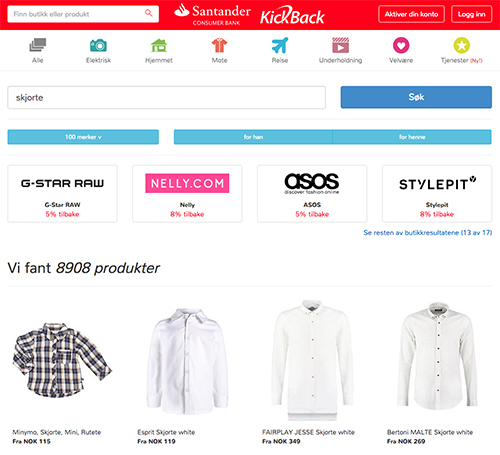Select the Mote shirt icon

pyautogui.click(x=219, y=45)
